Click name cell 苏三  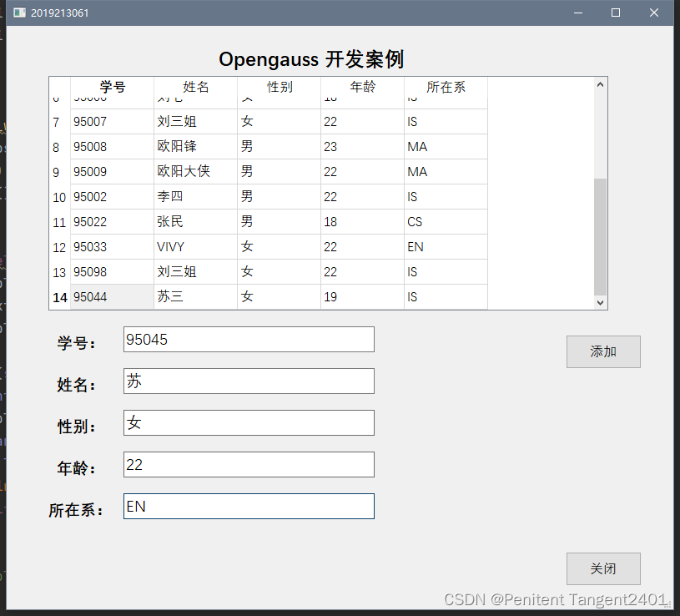point(195,297)
